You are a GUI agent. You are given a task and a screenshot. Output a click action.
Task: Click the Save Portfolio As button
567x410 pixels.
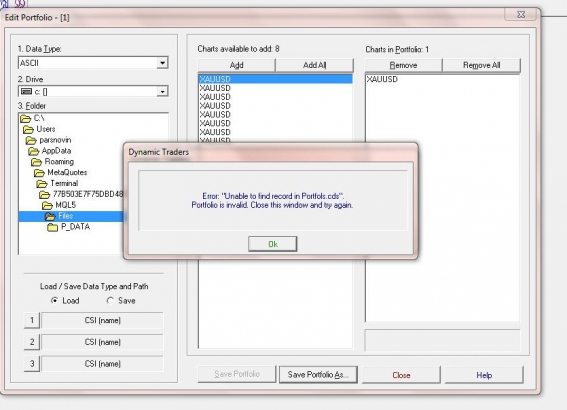[318, 375]
